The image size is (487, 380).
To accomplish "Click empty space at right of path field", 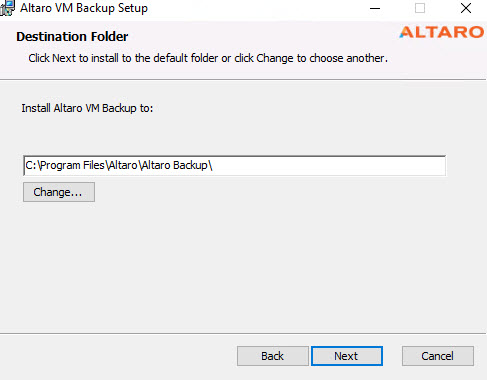I will (x=328, y=165).
